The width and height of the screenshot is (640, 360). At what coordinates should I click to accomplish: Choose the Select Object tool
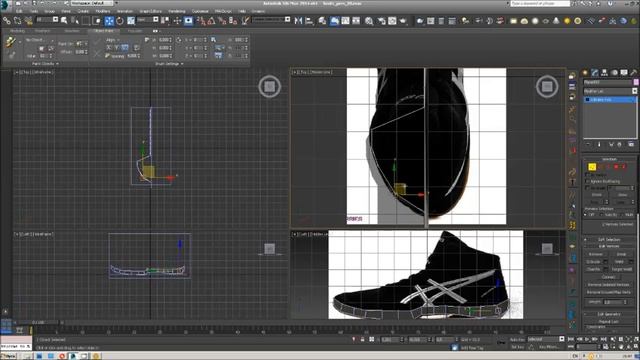(64, 20)
